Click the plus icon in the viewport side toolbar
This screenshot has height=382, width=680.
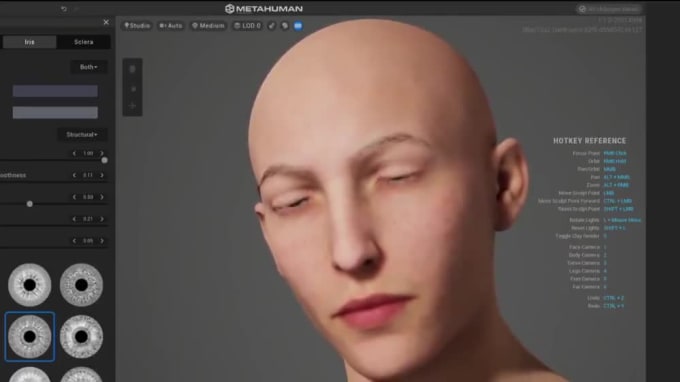tap(133, 106)
